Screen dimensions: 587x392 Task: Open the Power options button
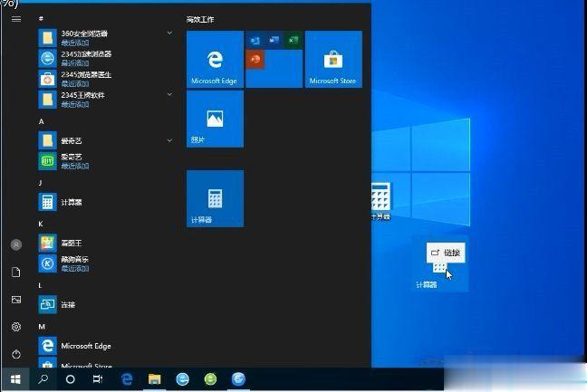point(16,354)
